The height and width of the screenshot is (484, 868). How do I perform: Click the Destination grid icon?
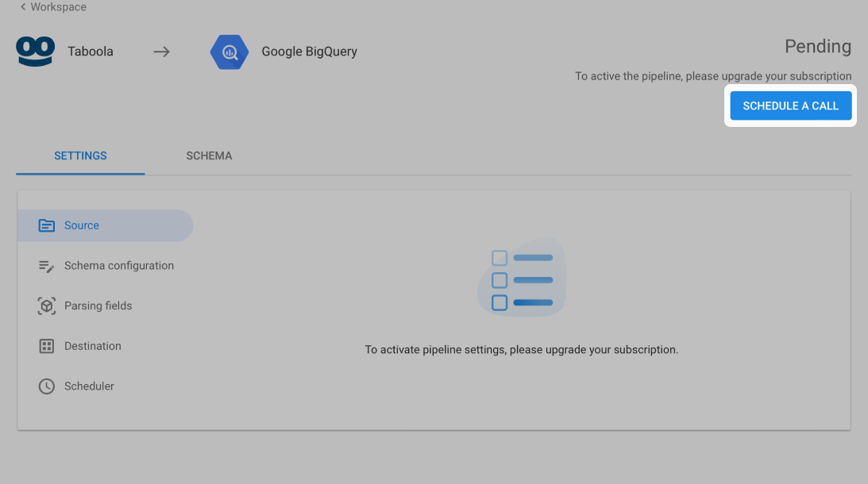pos(47,346)
